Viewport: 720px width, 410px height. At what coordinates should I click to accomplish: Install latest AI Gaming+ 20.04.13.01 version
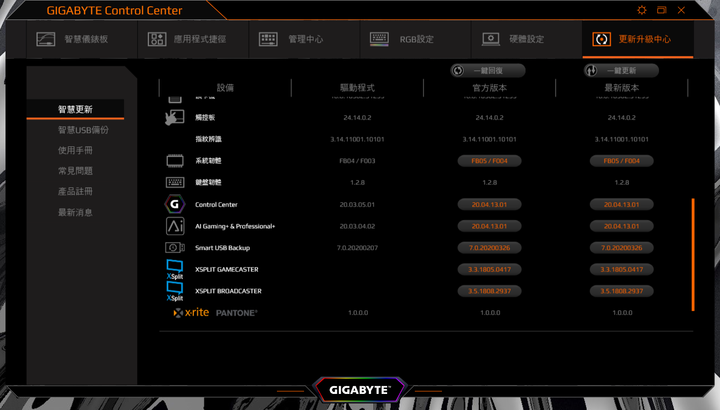coord(622,226)
